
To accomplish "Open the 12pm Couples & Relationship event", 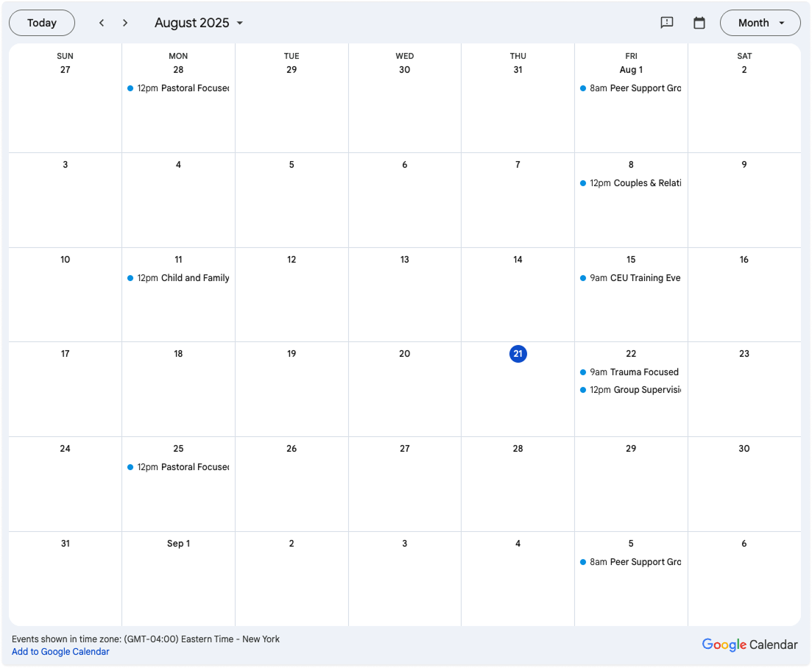I will (631, 183).
